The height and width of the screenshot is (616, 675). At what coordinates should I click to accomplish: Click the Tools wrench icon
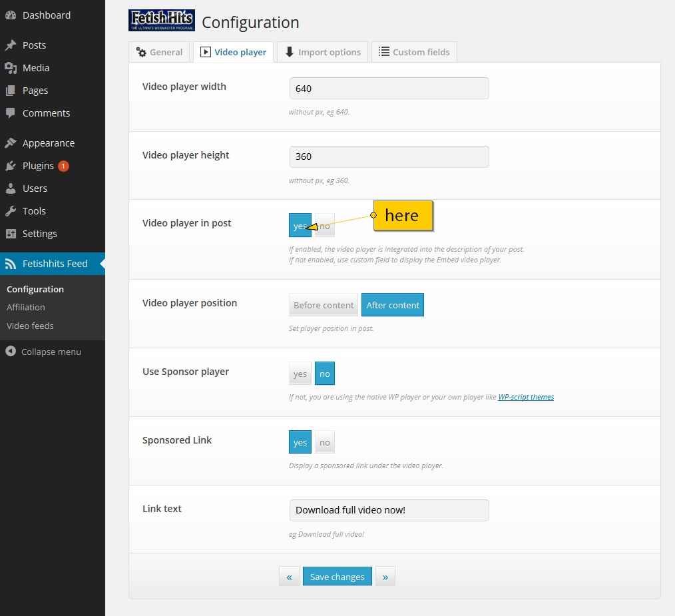point(11,211)
